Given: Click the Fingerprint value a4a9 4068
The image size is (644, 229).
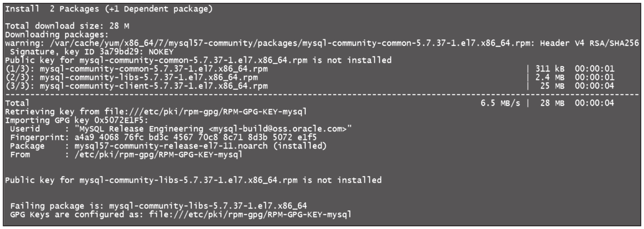Looking at the screenshot, I should coord(195,138).
